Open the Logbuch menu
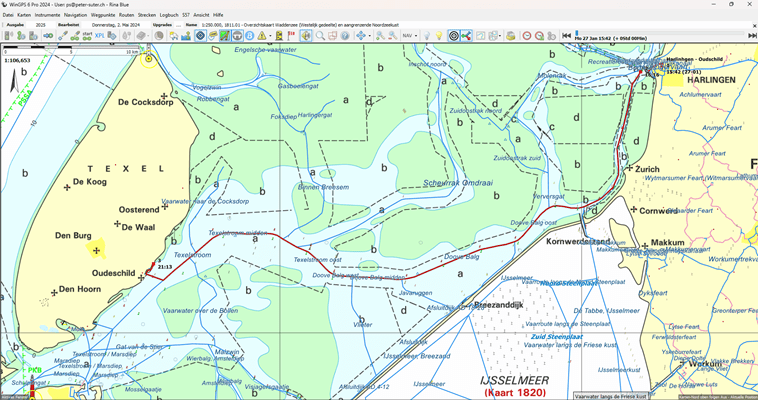This screenshot has height=400, width=758. (x=169, y=15)
